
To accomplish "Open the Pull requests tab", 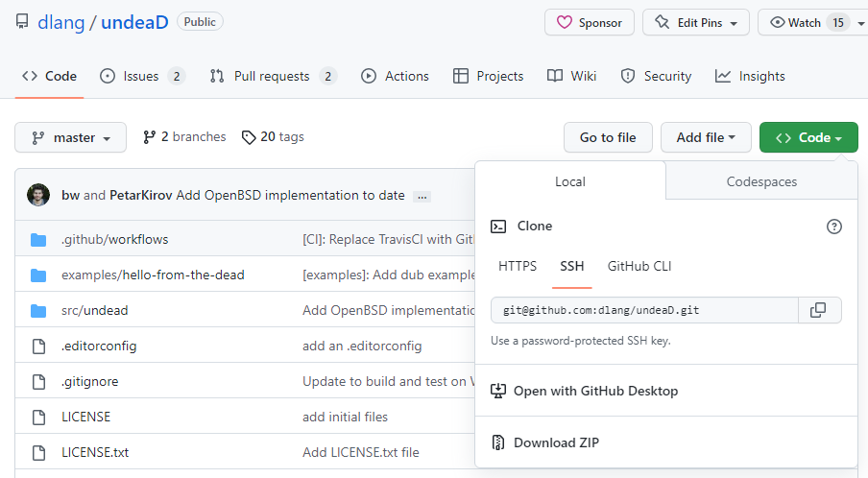I will [x=274, y=76].
